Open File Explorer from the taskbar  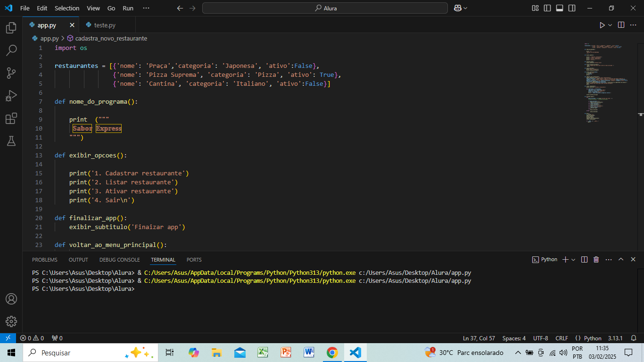click(217, 353)
